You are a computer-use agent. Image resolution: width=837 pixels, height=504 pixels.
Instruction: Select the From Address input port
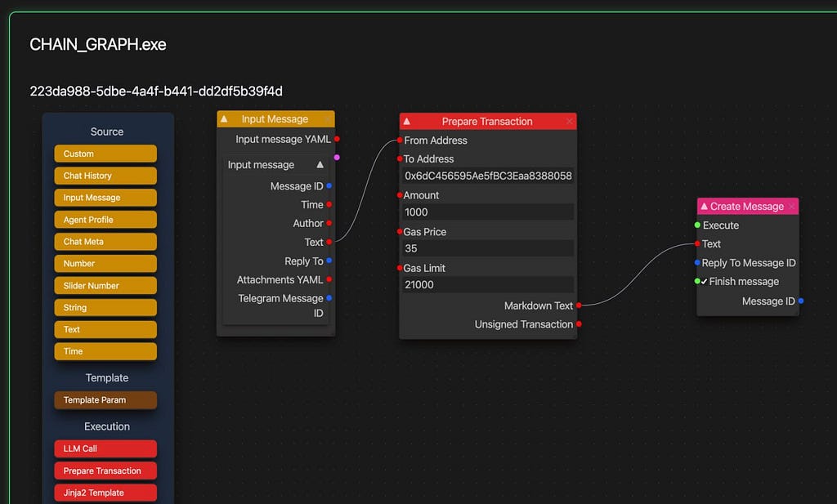(400, 140)
